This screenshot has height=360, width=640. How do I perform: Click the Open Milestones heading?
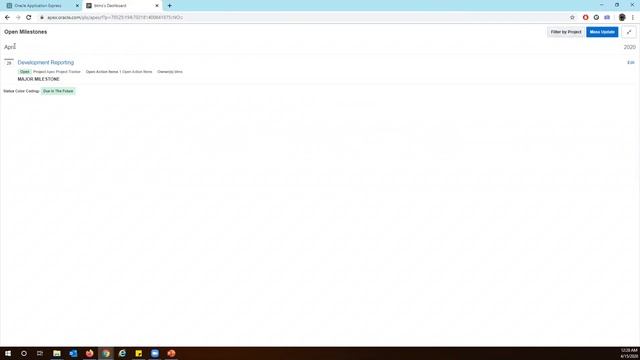pyautogui.click(x=26, y=32)
